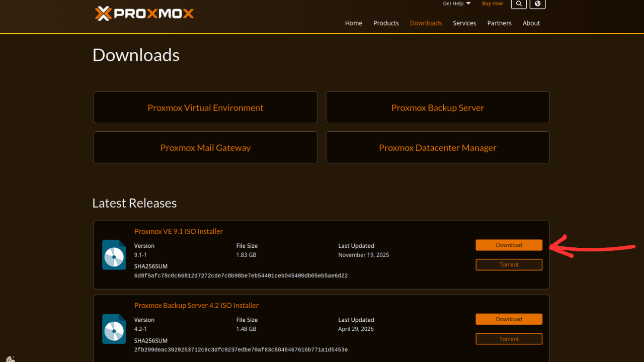Viewport: 644px width, 362px height.
Task: Open the Products menu
Action: pos(386,23)
